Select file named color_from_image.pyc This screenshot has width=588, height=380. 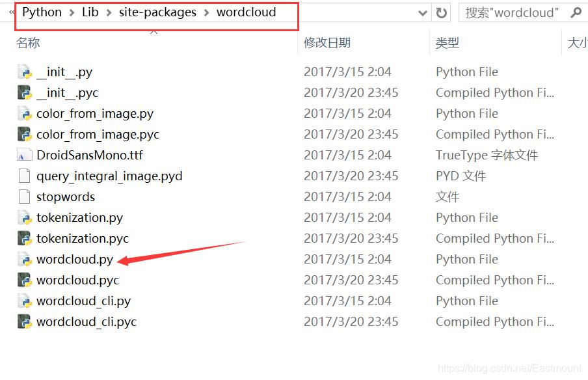[98, 134]
